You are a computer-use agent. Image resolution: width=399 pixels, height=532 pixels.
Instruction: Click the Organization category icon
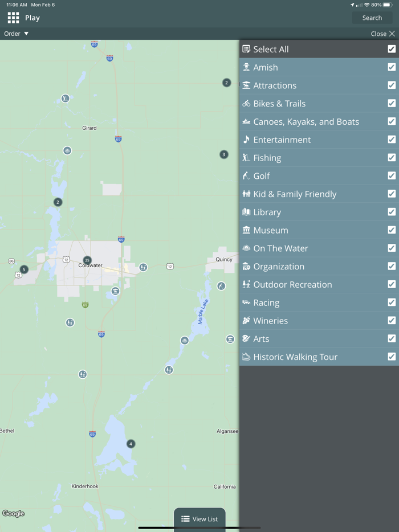(x=246, y=267)
